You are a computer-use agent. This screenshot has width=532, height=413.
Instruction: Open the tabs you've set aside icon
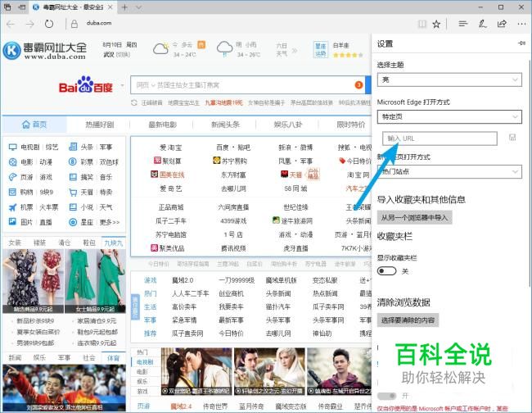[x=7, y=7]
